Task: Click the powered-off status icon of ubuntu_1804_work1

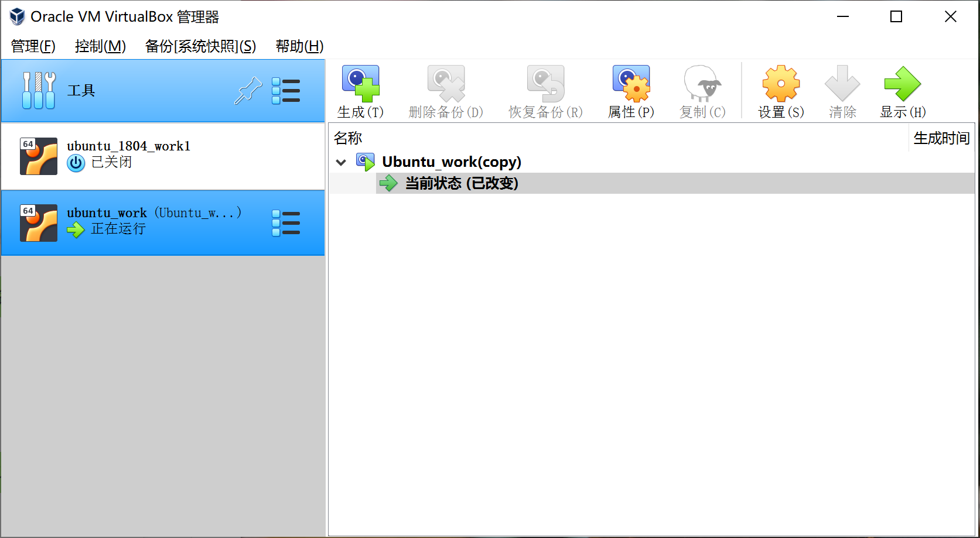Action: tap(76, 163)
